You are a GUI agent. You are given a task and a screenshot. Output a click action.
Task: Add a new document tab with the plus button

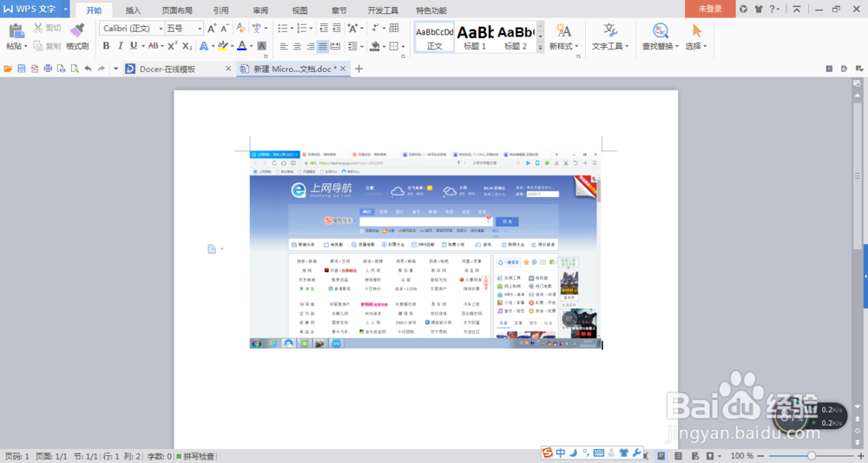358,69
